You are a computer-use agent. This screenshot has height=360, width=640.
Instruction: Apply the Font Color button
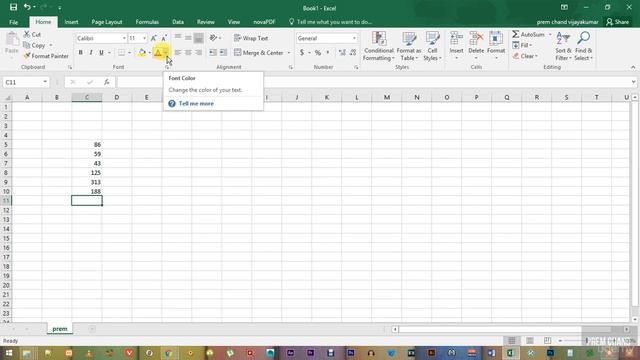pos(158,53)
